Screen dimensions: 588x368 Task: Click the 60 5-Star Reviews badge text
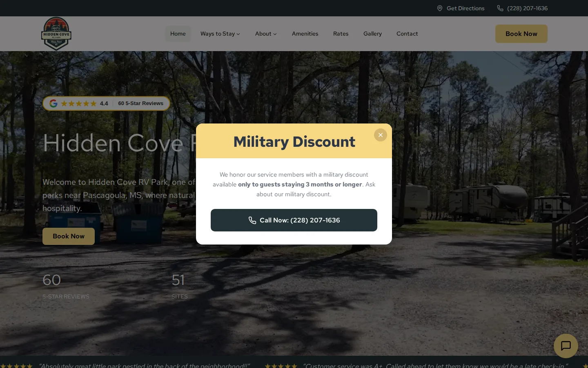click(x=140, y=103)
